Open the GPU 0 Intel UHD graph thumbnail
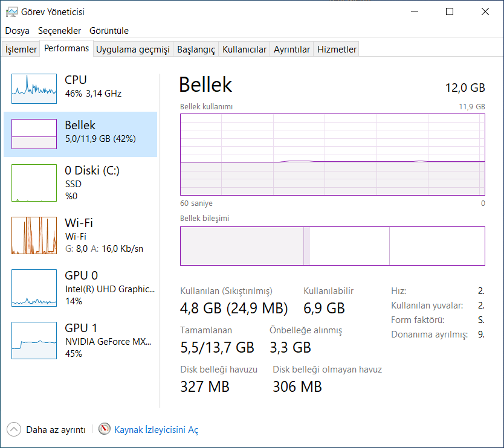 coord(34,287)
